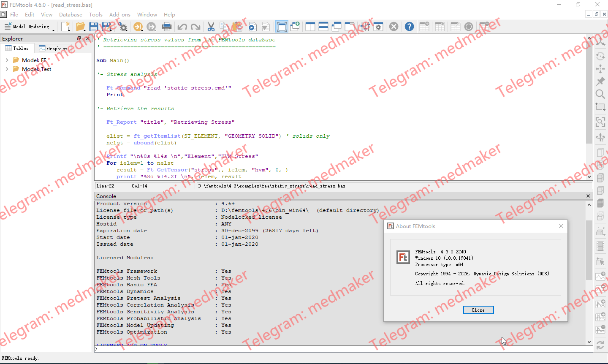
Task: Switch to the Tables tab in Explorer
Action: [17, 48]
